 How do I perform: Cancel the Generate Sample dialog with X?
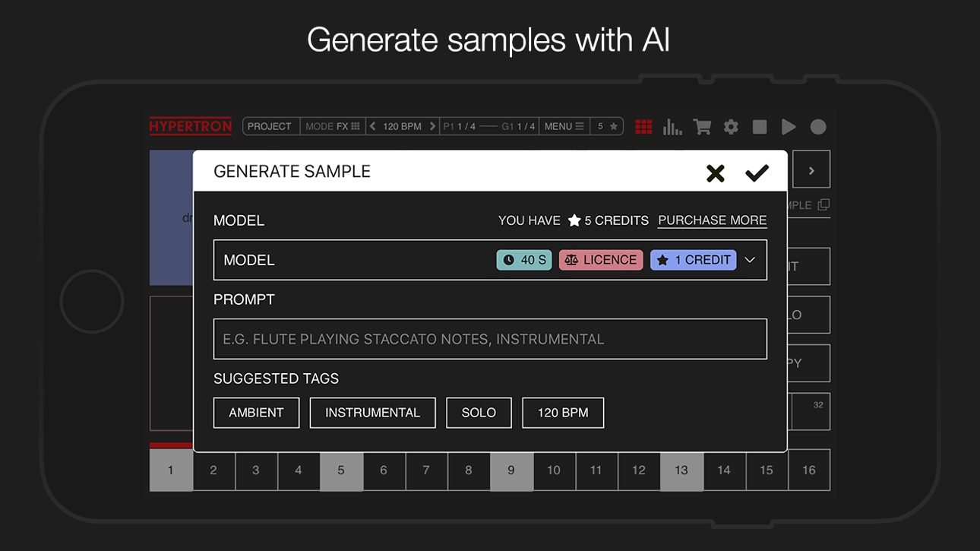pyautogui.click(x=715, y=173)
